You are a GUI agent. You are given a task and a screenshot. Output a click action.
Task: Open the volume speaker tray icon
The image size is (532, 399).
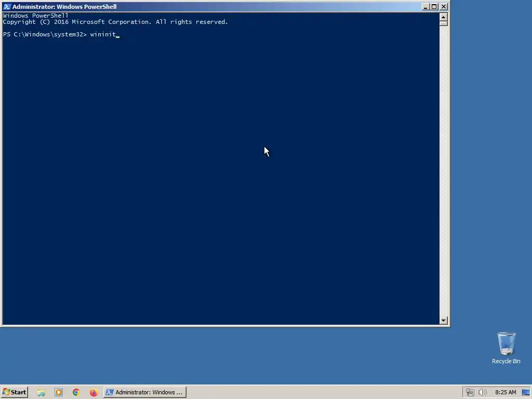pyautogui.click(x=483, y=393)
